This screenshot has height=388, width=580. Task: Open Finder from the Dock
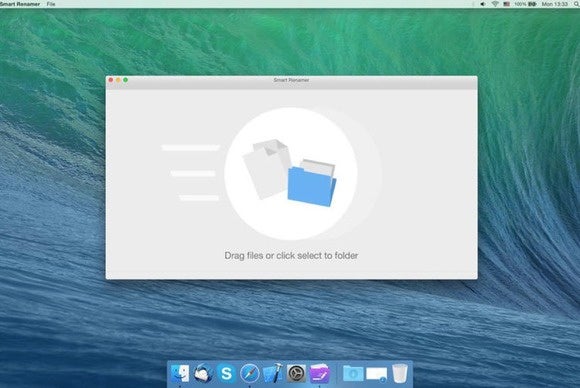[x=180, y=374]
